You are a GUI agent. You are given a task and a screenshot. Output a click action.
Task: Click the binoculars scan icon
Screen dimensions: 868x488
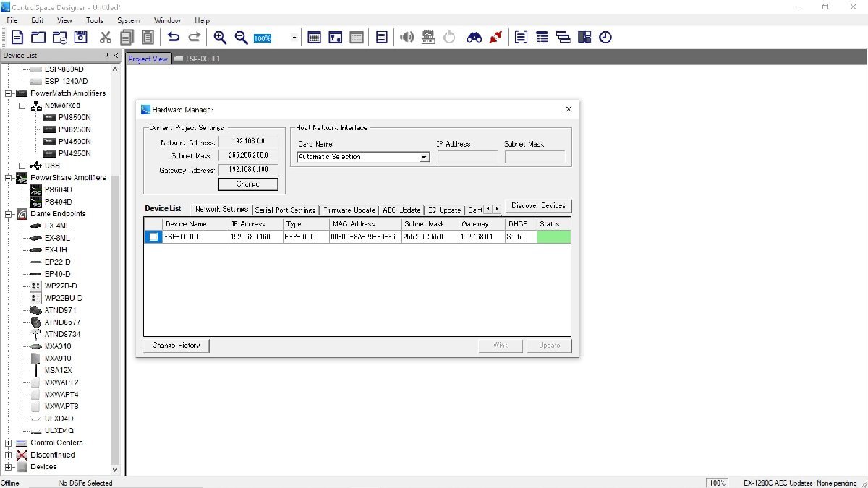[474, 38]
